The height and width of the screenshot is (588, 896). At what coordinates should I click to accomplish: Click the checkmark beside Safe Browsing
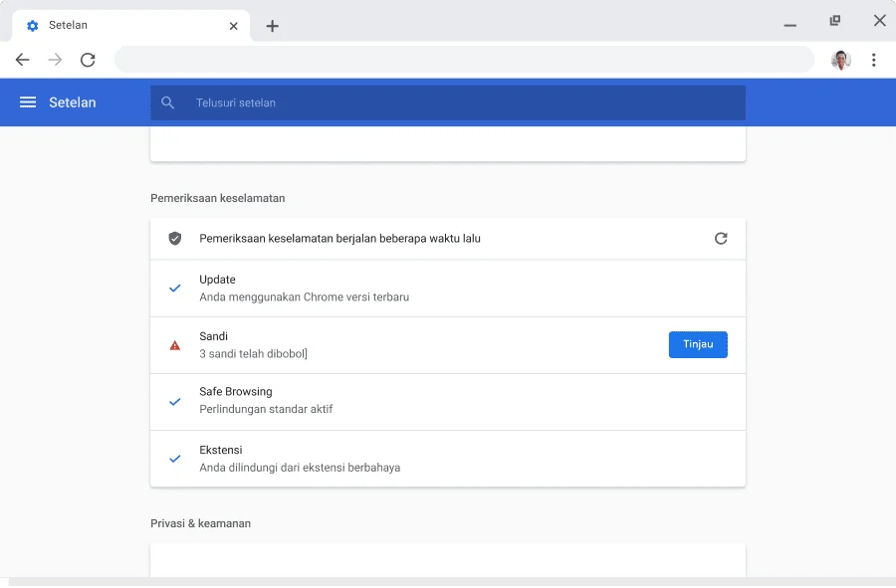tap(175, 402)
